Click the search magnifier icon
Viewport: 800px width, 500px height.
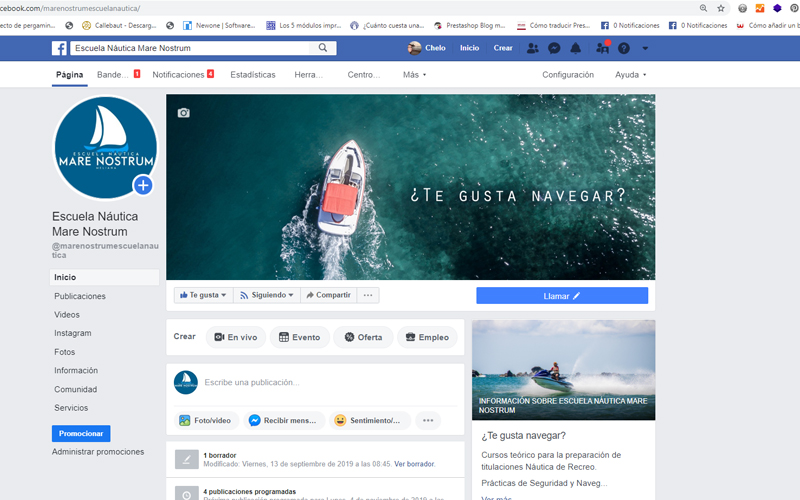click(322, 47)
